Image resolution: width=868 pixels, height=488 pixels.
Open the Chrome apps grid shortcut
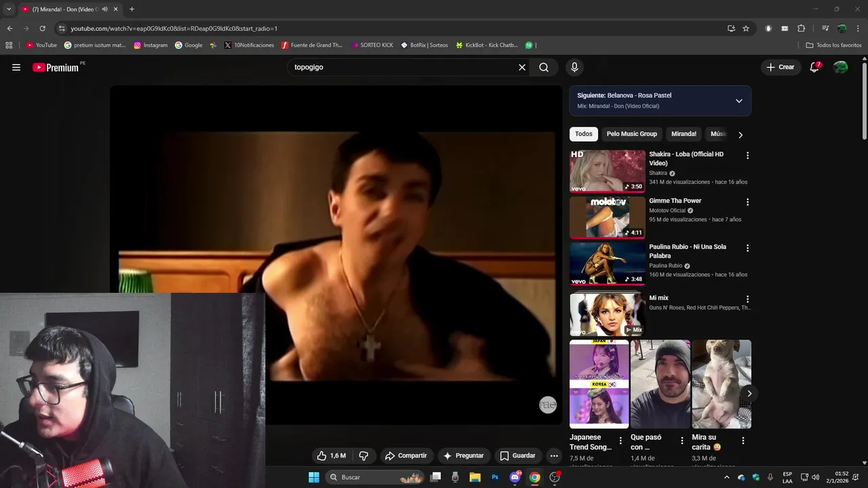[9, 45]
